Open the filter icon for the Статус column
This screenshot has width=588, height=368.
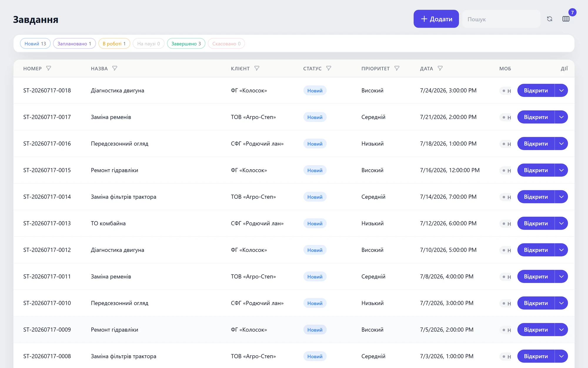pos(329,68)
